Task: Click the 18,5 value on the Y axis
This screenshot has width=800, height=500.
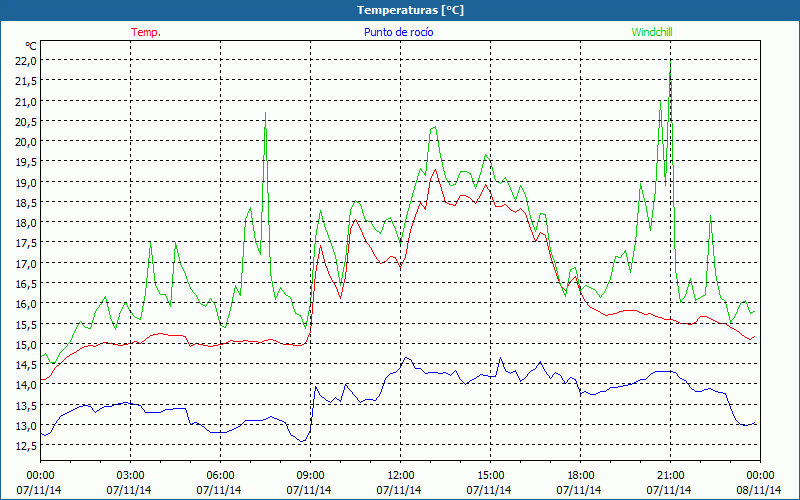Action: point(27,203)
